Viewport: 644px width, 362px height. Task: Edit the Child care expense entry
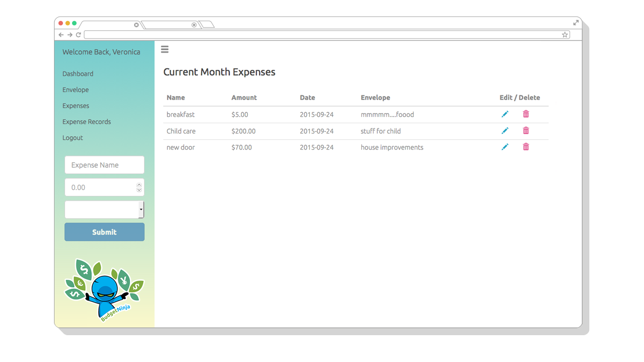tap(505, 131)
